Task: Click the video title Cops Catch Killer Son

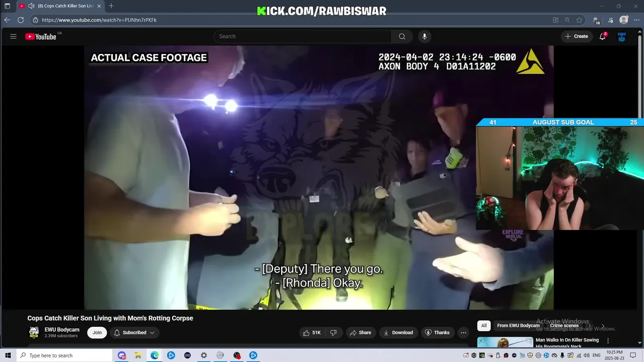Action: click(x=110, y=318)
